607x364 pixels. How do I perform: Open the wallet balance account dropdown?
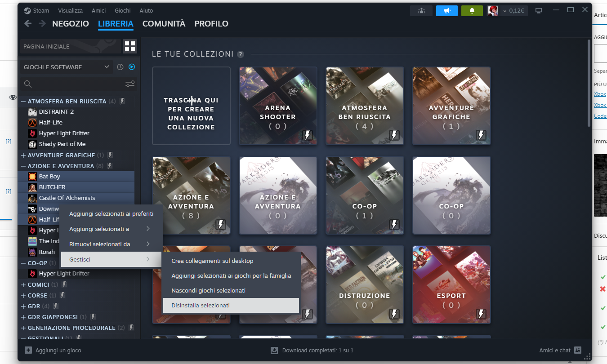click(x=513, y=11)
